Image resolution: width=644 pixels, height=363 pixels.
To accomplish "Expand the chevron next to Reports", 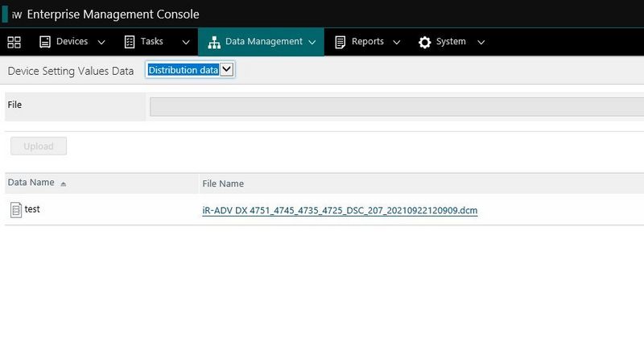I will (396, 43).
